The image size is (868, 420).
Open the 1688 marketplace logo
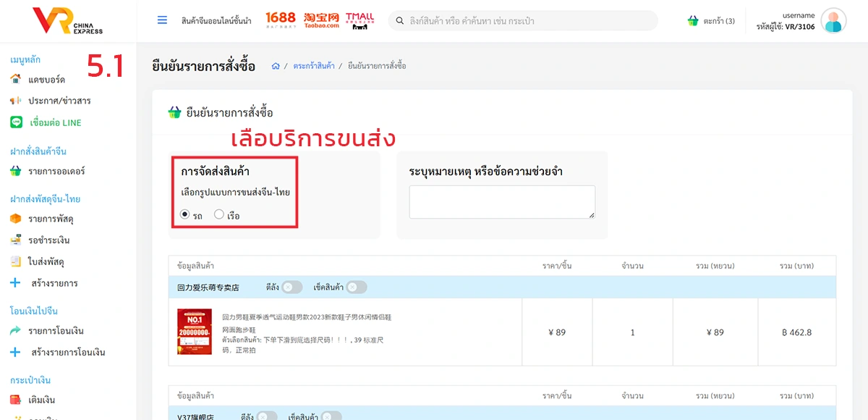point(280,20)
